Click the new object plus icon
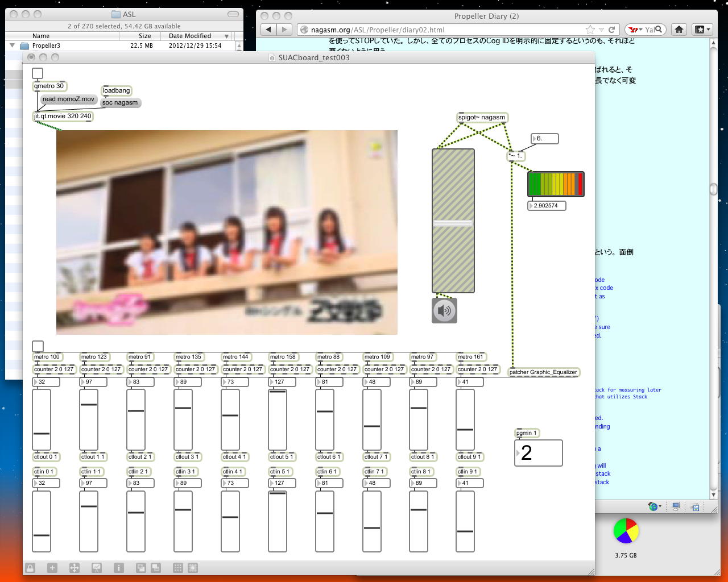 click(52, 568)
